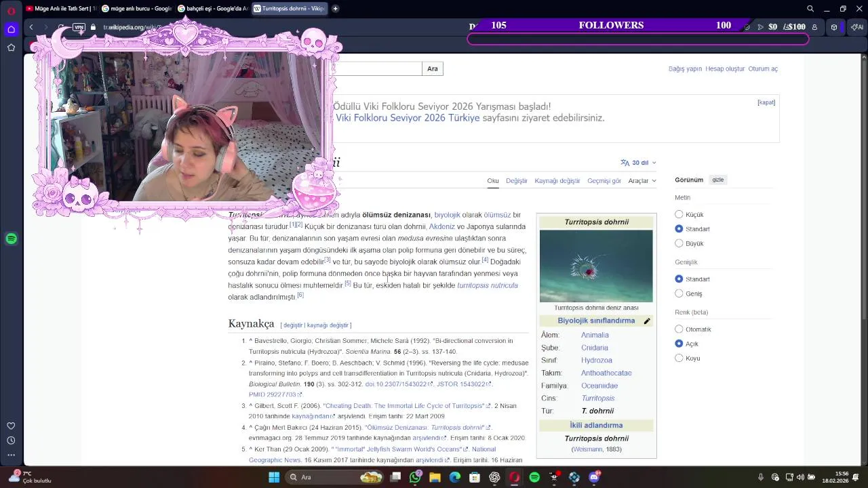The image size is (868, 488).
Task: Open Bağış yapın link
Action: (685, 68)
